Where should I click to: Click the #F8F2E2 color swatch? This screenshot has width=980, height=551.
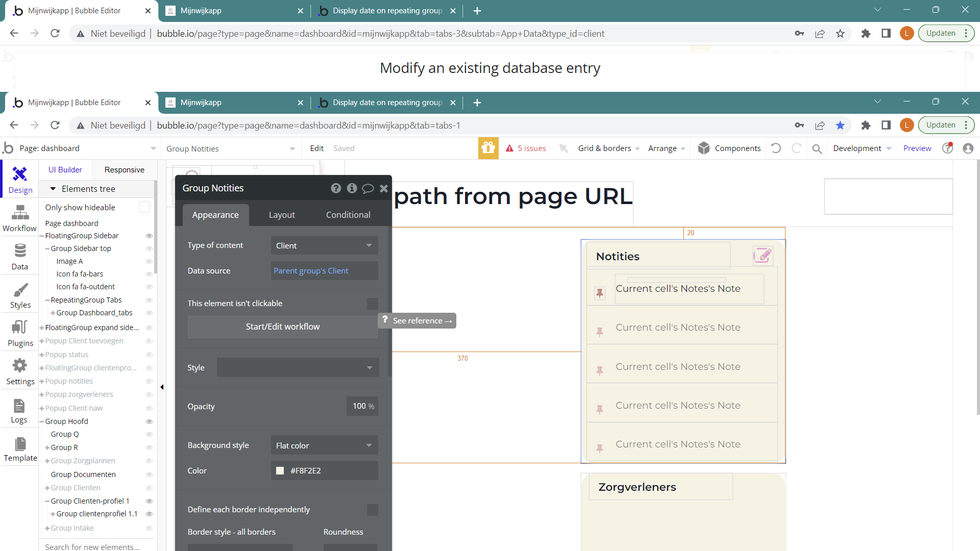(x=280, y=470)
